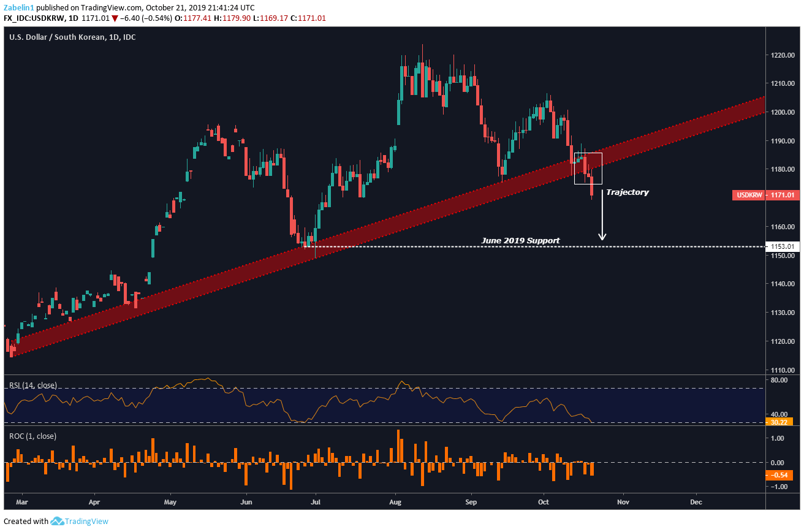Click the 1171.01 current price label
The height and width of the screenshot is (532, 804).
point(783,196)
